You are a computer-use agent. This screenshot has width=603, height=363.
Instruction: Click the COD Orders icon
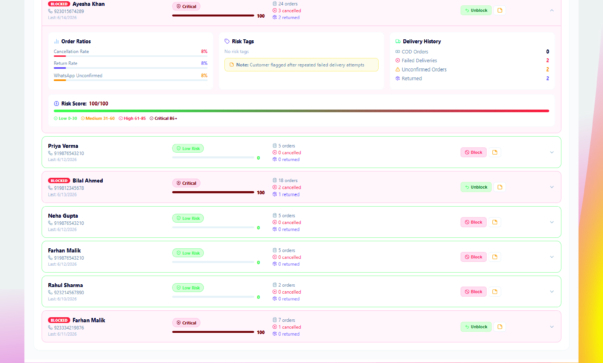tap(398, 52)
